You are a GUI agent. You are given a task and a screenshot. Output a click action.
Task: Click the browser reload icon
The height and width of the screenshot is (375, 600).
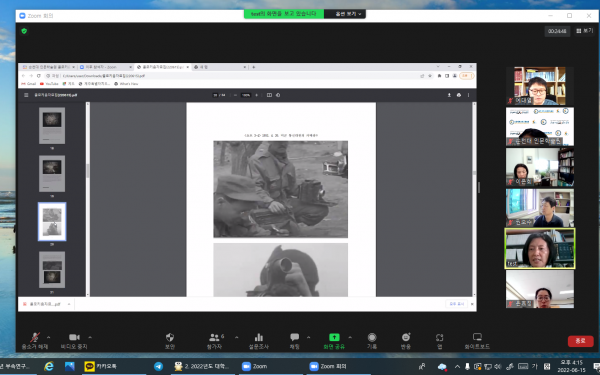[x=39, y=76]
